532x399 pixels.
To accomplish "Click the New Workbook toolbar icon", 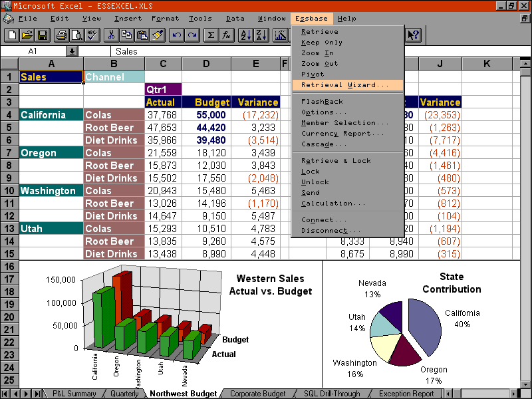I will click(12, 35).
